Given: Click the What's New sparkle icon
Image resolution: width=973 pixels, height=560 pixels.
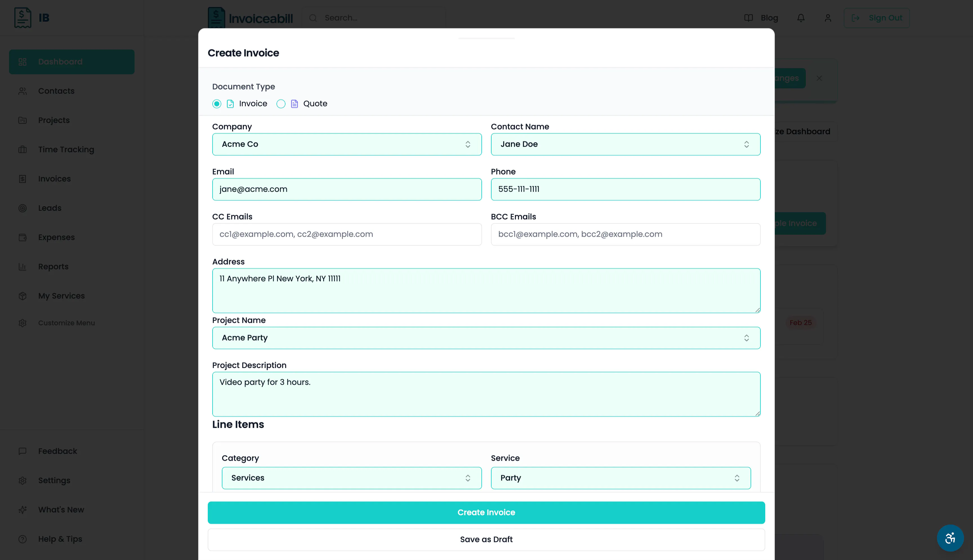Looking at the screenshot, I should (x=23, y=510).
